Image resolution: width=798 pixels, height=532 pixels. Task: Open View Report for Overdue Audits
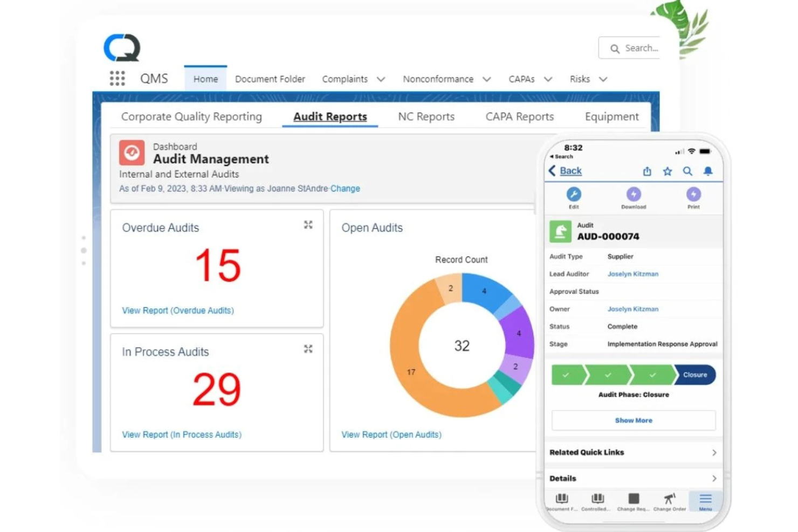(177, 310)
